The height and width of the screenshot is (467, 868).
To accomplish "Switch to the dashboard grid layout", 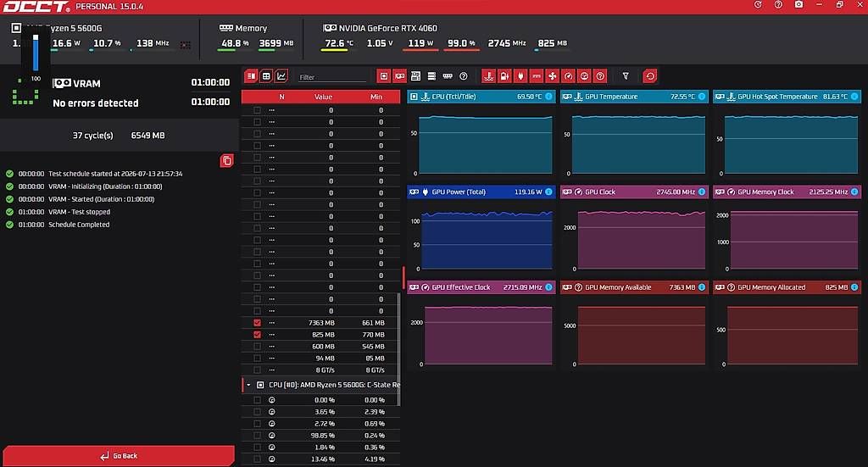I will click(x=266, y=75).
